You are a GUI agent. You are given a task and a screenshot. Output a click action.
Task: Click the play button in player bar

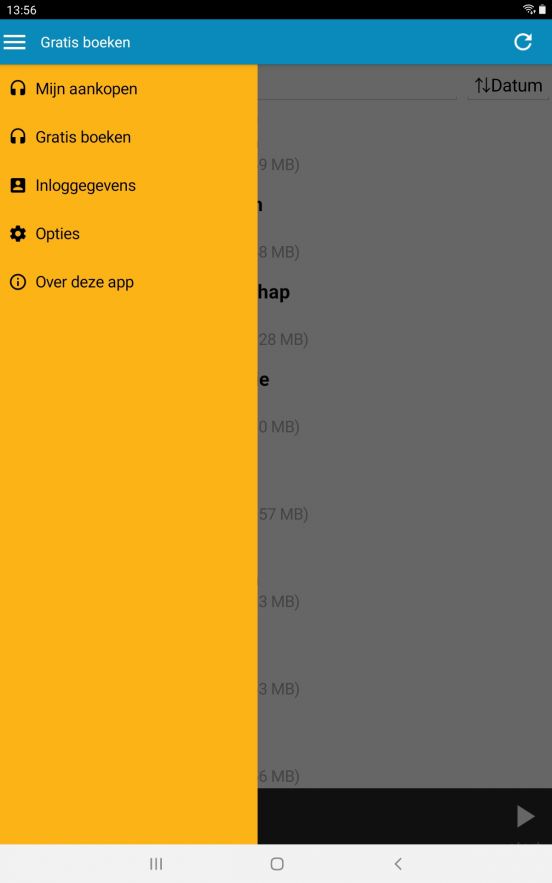[525, 816]
